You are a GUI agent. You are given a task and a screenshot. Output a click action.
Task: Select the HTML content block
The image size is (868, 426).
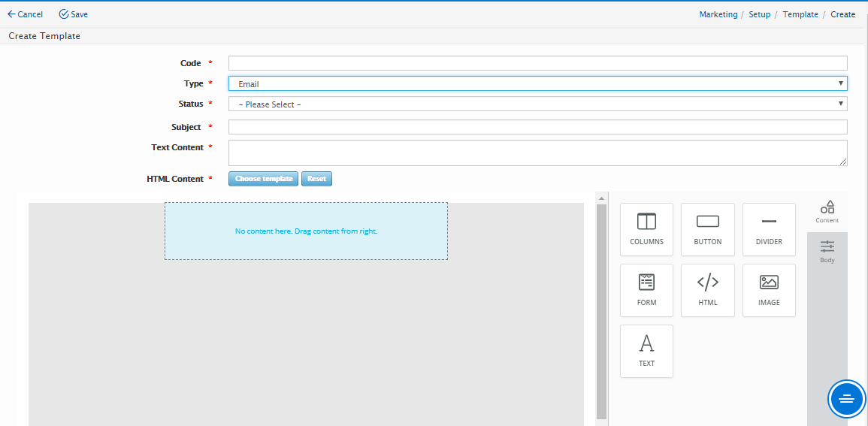pyautogui.click(x=707, y=290)
